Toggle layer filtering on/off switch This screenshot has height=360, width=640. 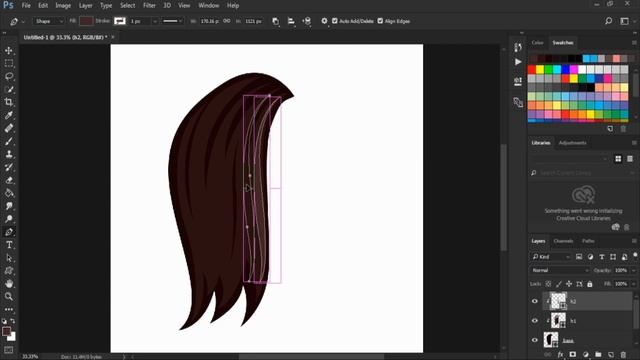coord(635,256)
